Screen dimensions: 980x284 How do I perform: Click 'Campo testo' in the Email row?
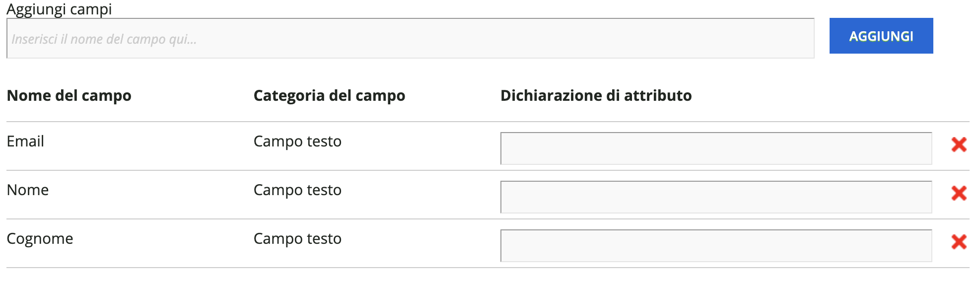297,142
